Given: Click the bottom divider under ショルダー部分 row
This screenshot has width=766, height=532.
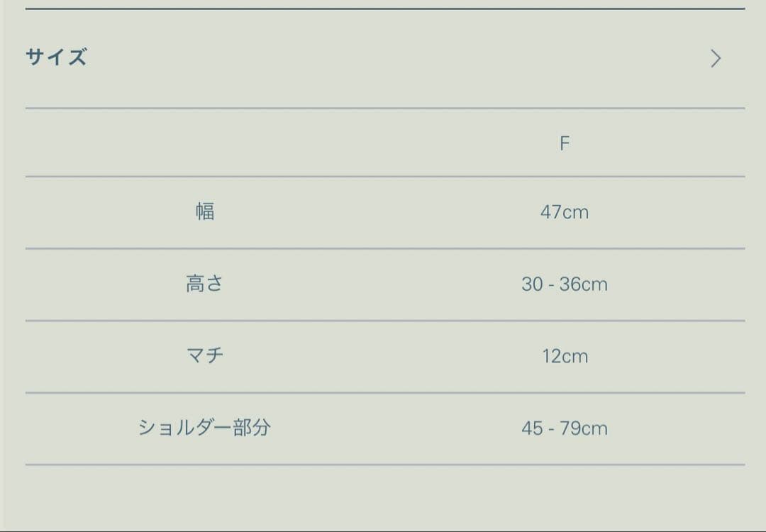Looking at the screenshot, I should pos(385,465).
